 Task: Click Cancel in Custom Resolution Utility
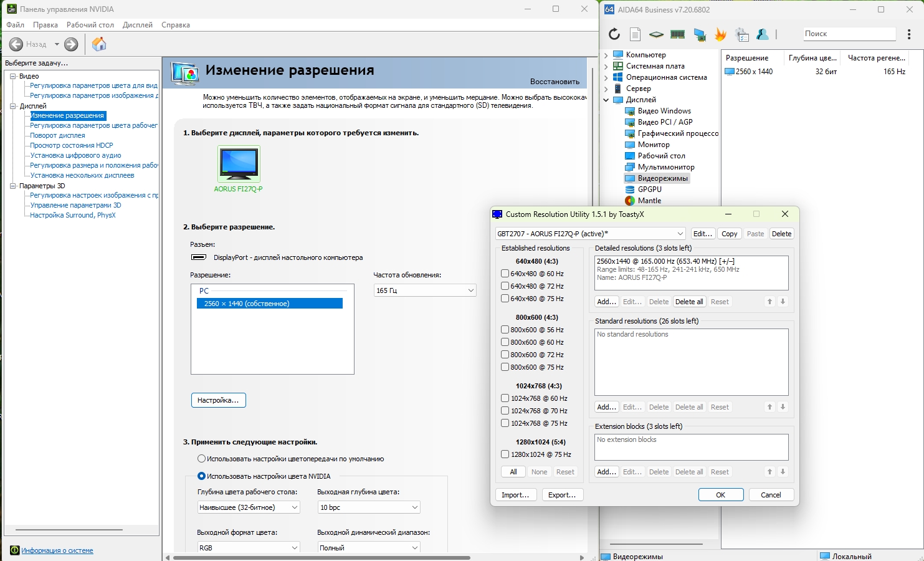pyautogui.click(x=771, y=495)
